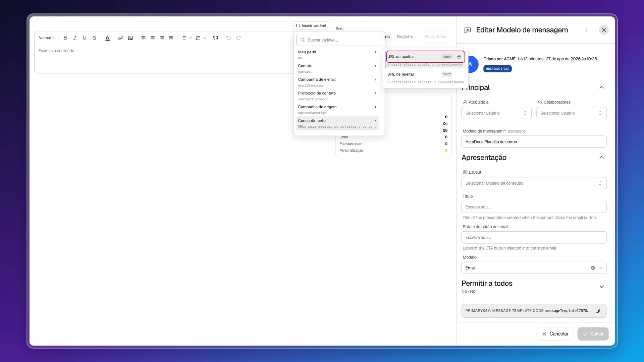Viewport: 644px width, 362px height.
Task: Open the Campanha de origem submenu
Action: tap(337, 110)
